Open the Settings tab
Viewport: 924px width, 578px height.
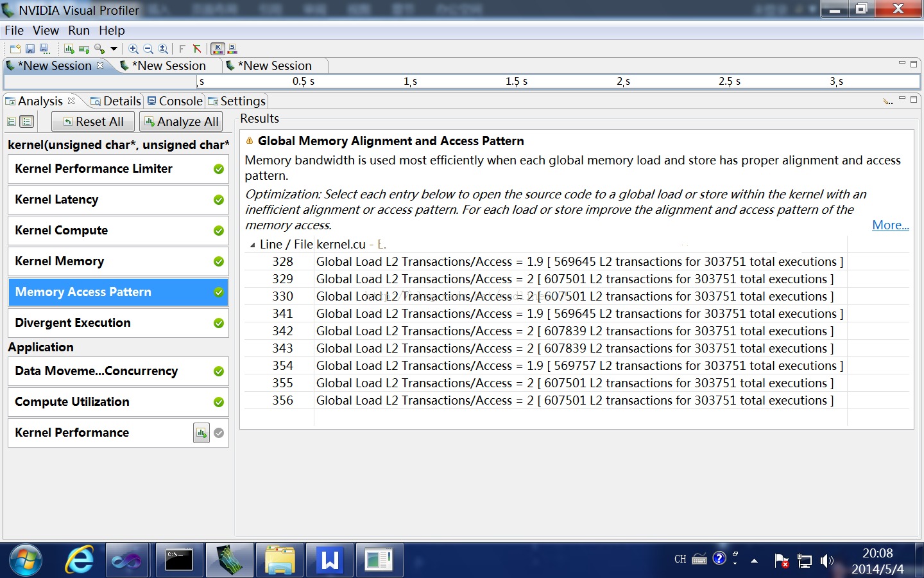(x=237, y=101)
